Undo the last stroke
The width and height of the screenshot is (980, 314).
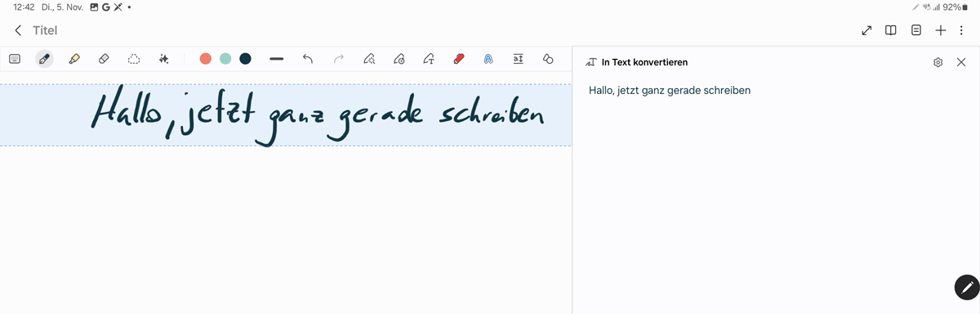(308, 59)
